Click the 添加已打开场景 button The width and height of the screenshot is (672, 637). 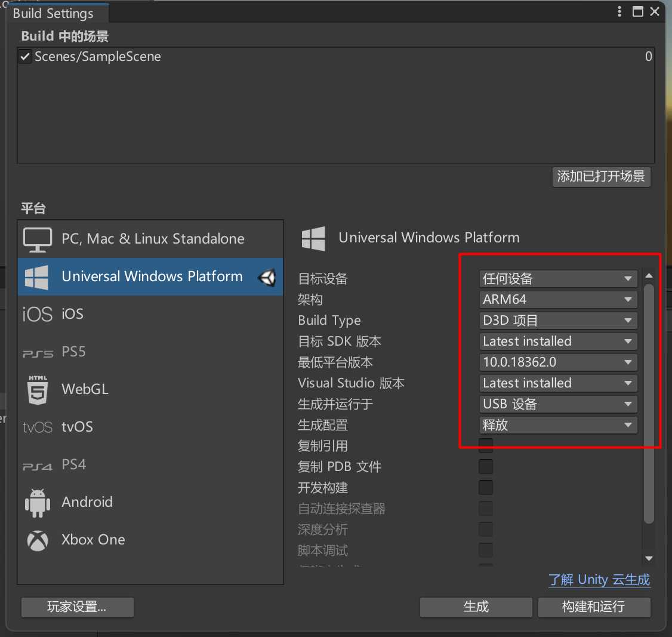pos(602,177)
